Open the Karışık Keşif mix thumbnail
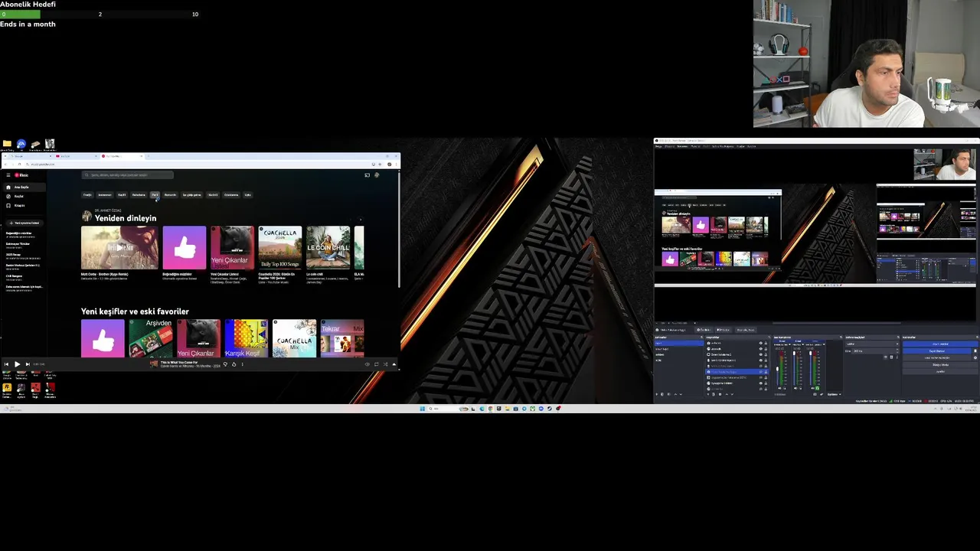 point(247,338)
